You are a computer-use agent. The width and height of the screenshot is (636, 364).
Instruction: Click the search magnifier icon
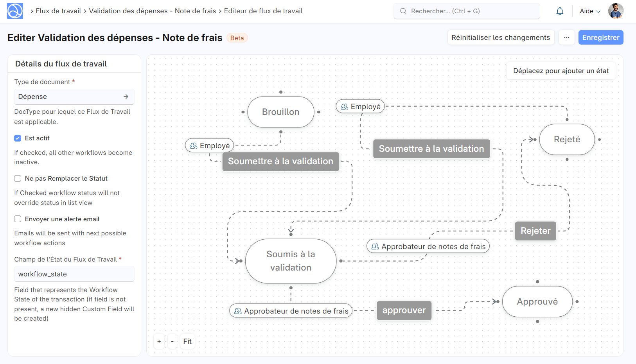coord(403,11)
